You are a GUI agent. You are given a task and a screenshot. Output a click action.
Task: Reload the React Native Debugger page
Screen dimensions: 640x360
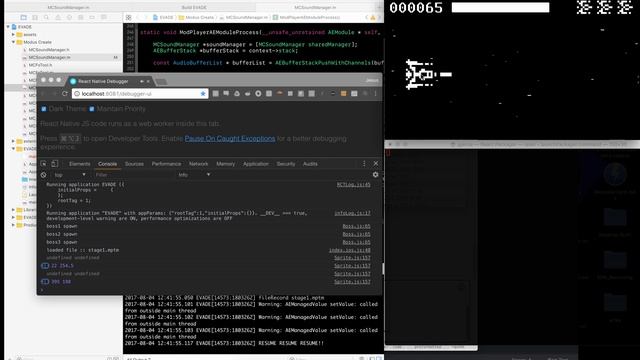coord(64,94)
